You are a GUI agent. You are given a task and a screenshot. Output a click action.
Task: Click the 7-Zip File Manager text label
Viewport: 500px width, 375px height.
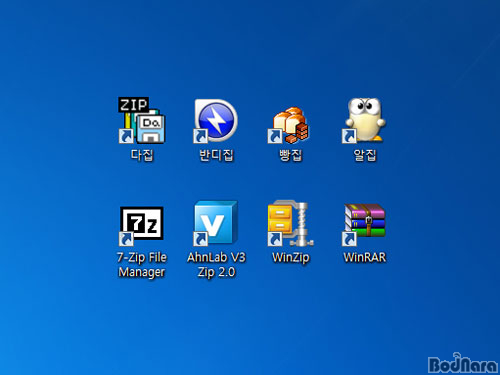142,265
